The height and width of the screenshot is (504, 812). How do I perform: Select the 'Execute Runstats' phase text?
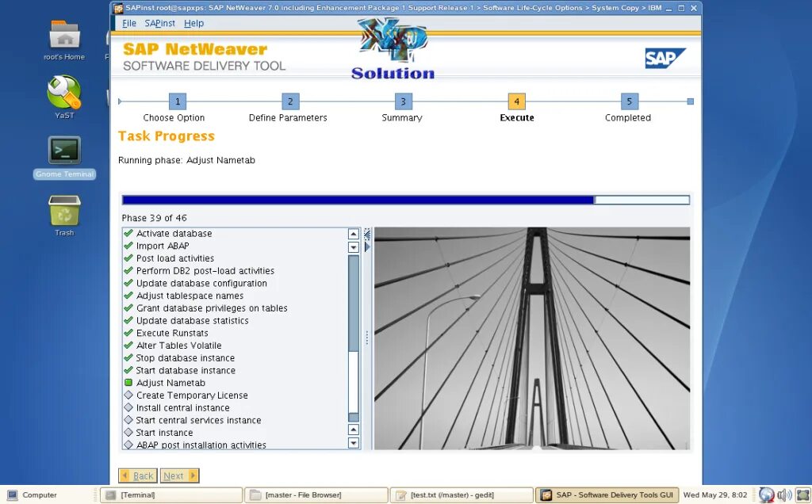pos(172,334)
